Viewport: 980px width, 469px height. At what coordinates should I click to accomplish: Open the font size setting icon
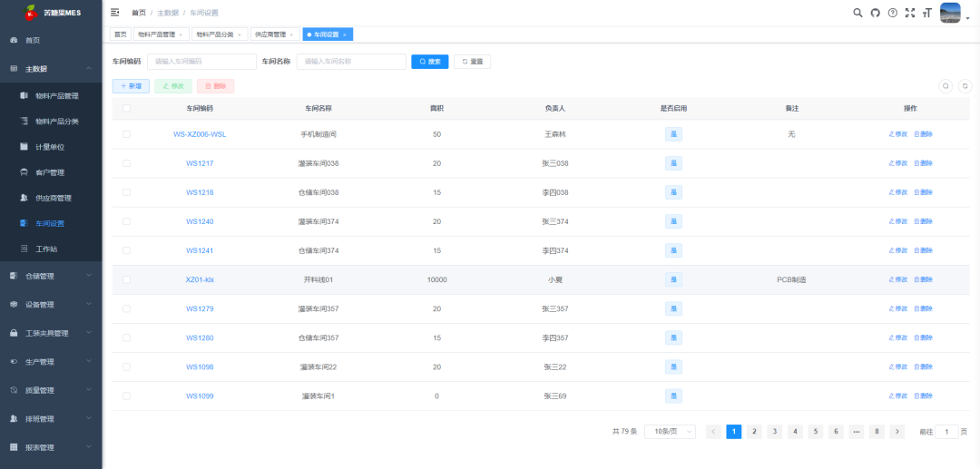(926, 13)
